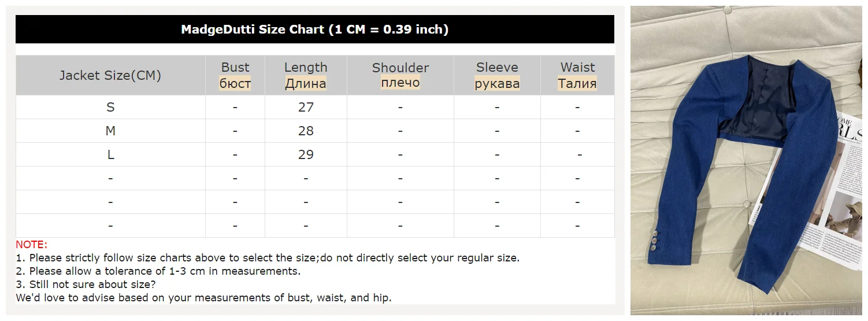
Task: Click the length value 27
Action: pyautogui.click(x=306, y=107)
